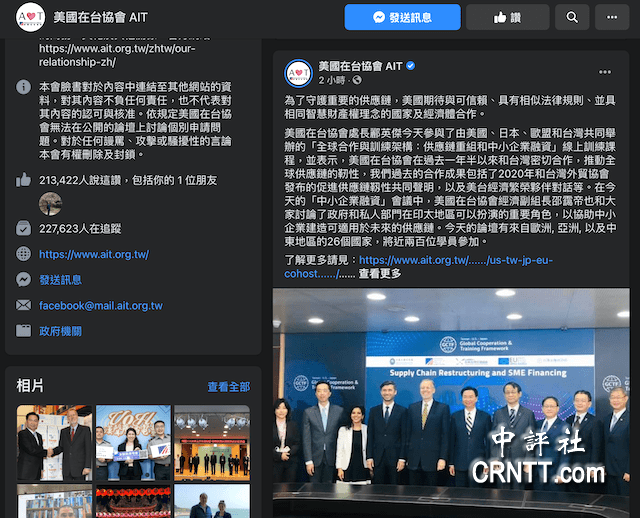Screen dimensions: 640x518
Task: Open the GCTF group photo in post
Action: [451, 403]
